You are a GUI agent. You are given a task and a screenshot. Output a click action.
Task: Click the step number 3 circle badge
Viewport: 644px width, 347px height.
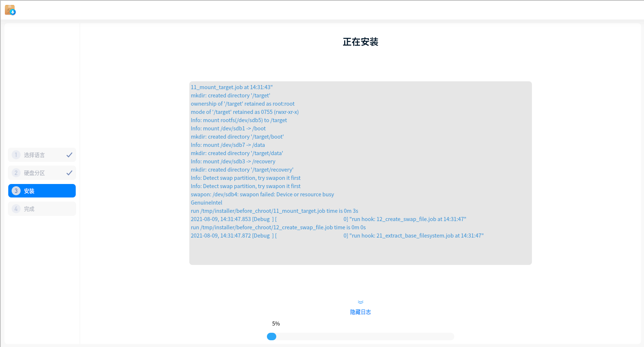coord(16,191)
